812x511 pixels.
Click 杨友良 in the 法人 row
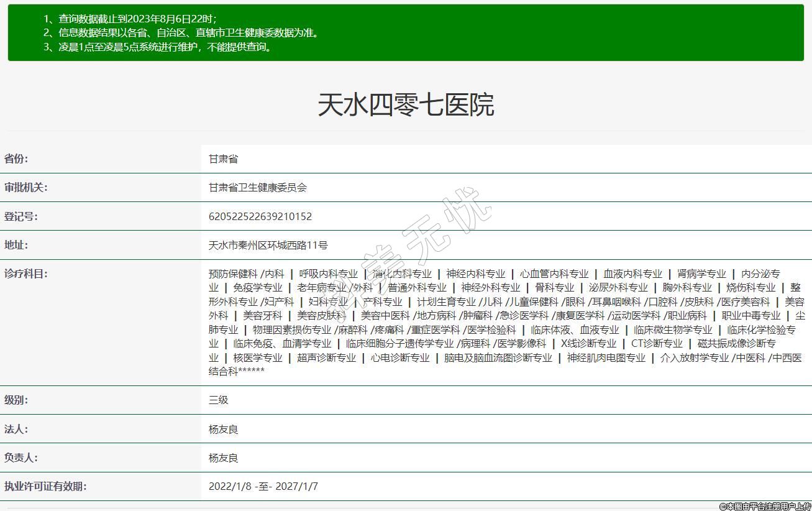tap(223, 430)
